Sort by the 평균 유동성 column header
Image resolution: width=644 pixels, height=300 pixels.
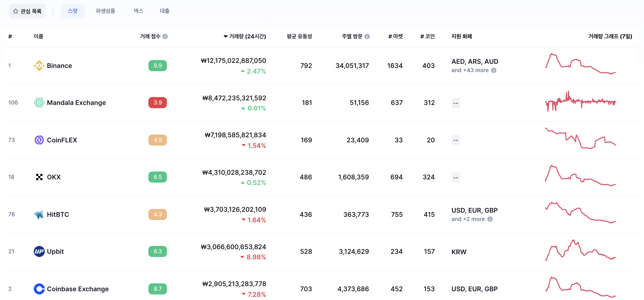pyautogui.click(x=300, y=37)
